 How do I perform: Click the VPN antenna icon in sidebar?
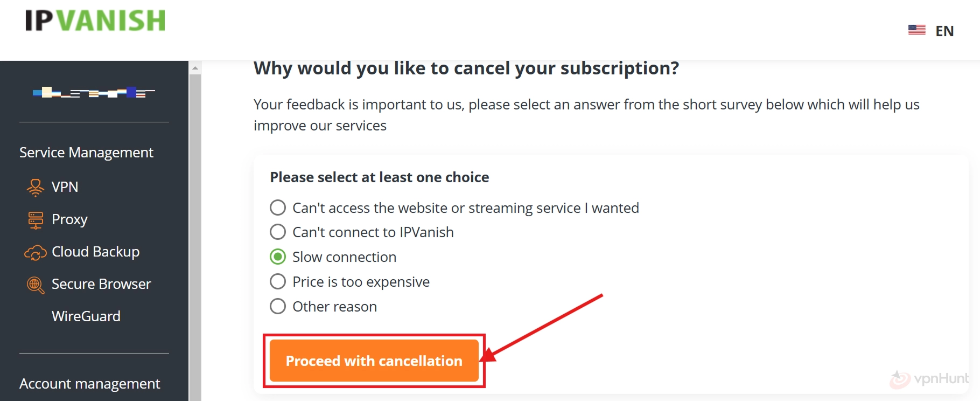click(x=36, y=187)
